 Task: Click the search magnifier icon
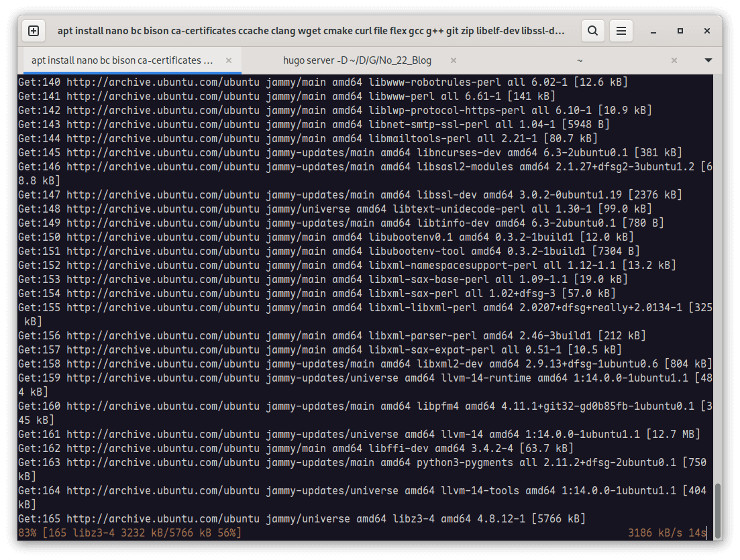coord(592,31)
